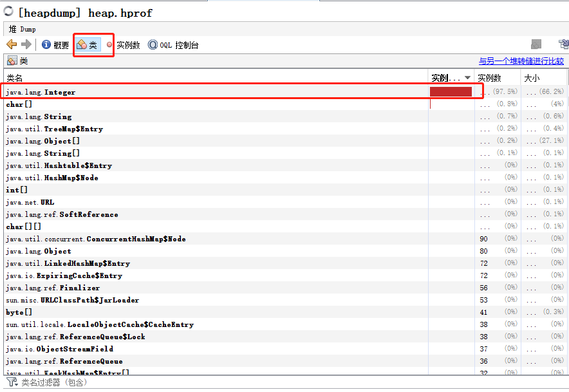
Task: Click instance count 56 cell
Action: [498, 288]
